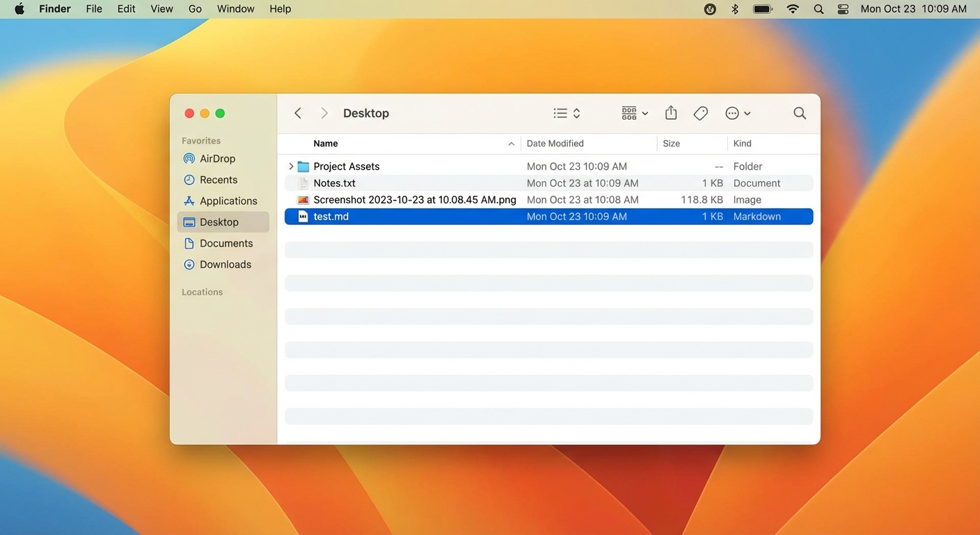Click the Bluetooth icon in the menu bar
The height and width of the screenshot is (535, 980).
click(x=734, y=9)
